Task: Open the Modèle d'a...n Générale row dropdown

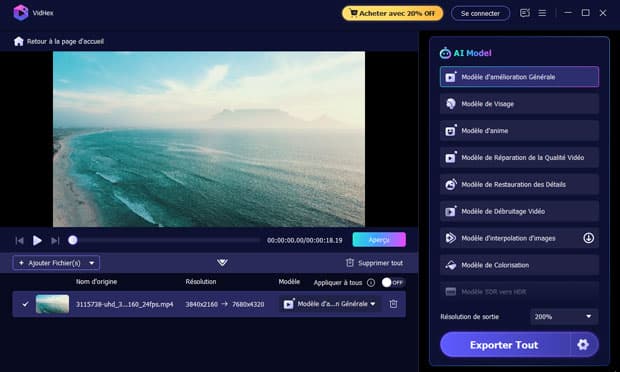Action: tap(330, 304)
